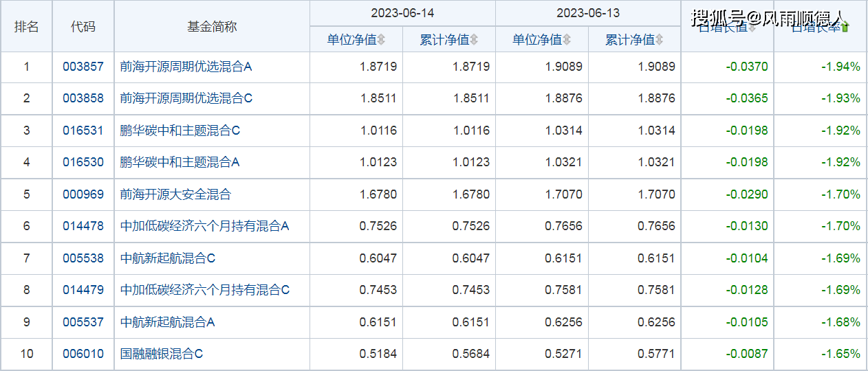Select daily change value -0.0105
Viewport: 868px width, 371px height.
[747, 322]
